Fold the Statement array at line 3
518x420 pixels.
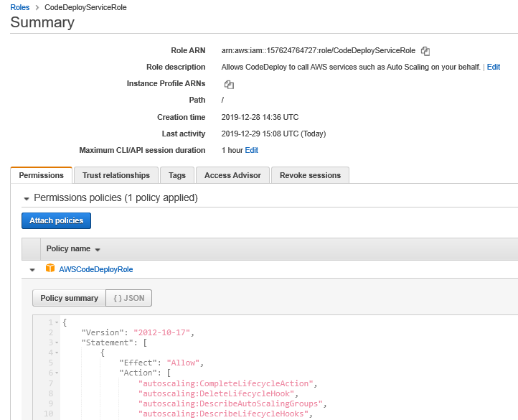coord(57,342)
